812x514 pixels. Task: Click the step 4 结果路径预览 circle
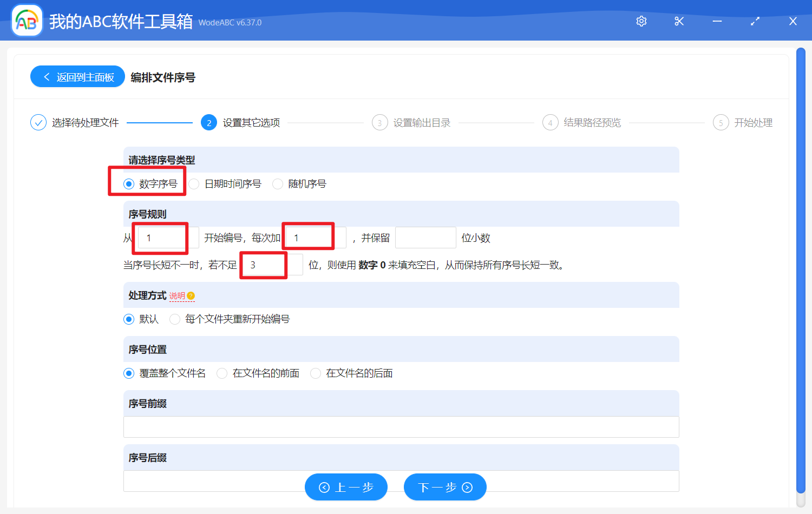(x=550, y=123)
